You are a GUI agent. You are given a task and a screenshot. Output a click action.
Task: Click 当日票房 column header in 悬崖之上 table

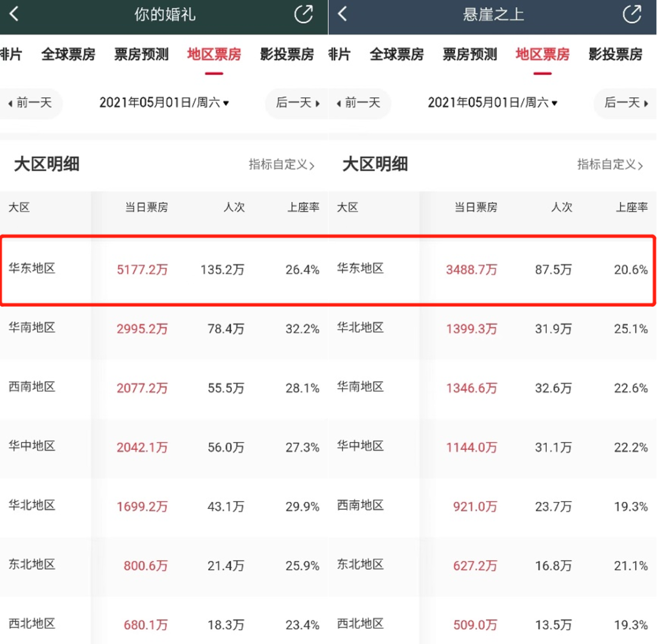click(x=476, y=208)
